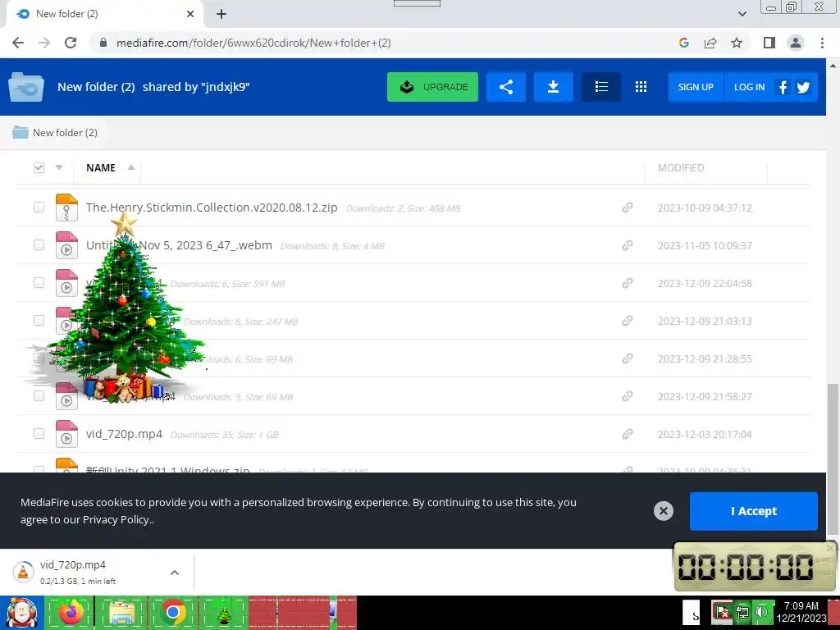Toggle the select all files checkbox
The width and height of the screenshot is (840, 630).
click(39, 167)
